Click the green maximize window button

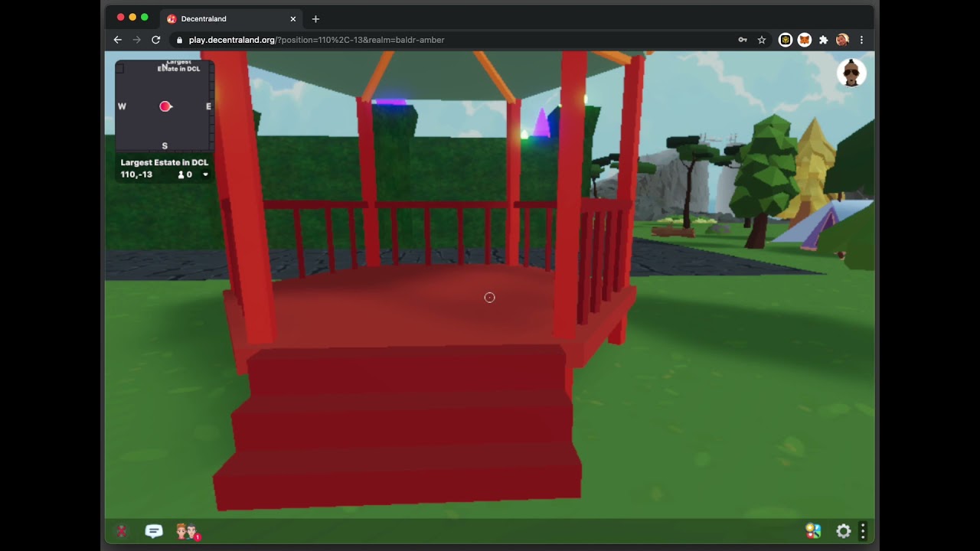pos(144,17)
